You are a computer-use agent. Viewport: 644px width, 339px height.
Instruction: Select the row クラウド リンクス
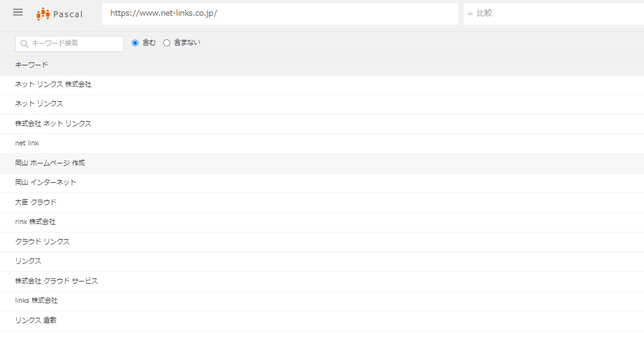(322, 242)
